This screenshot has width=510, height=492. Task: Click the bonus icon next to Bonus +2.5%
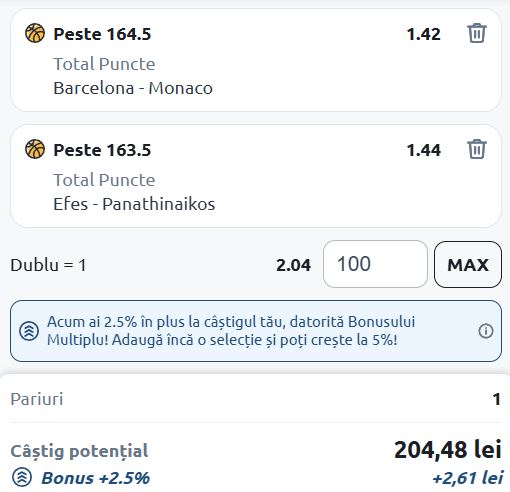[x=22, y=477]
